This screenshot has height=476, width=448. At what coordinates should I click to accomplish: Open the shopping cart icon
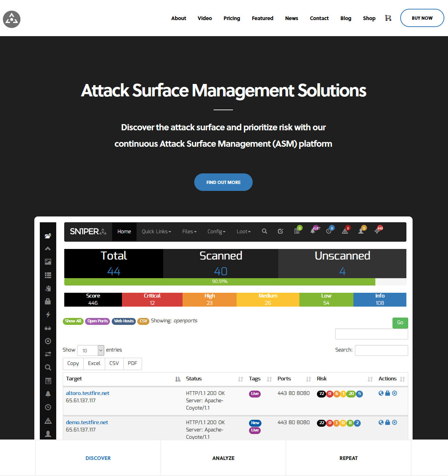coord(388,18)
